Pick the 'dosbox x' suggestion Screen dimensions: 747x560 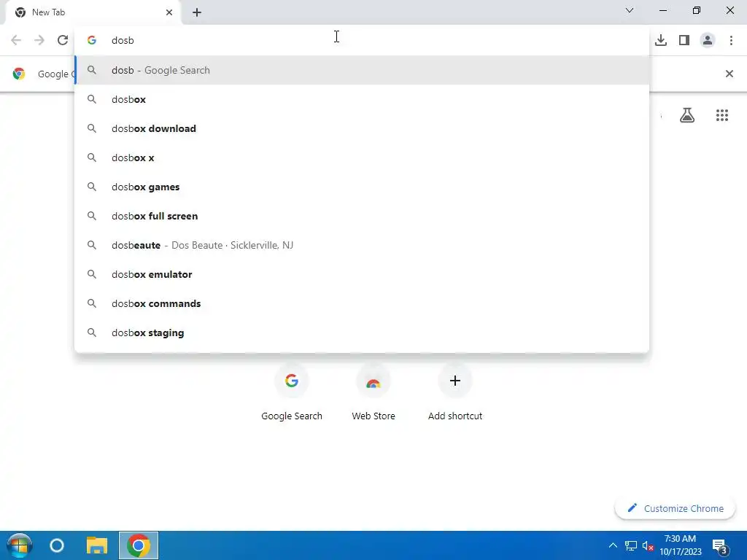(x=362, y=157)
